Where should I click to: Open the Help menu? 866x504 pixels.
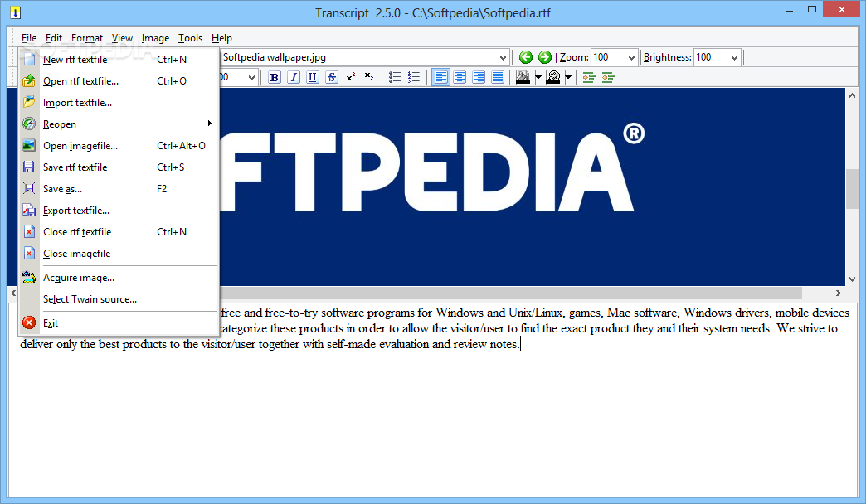coord(221,38)
